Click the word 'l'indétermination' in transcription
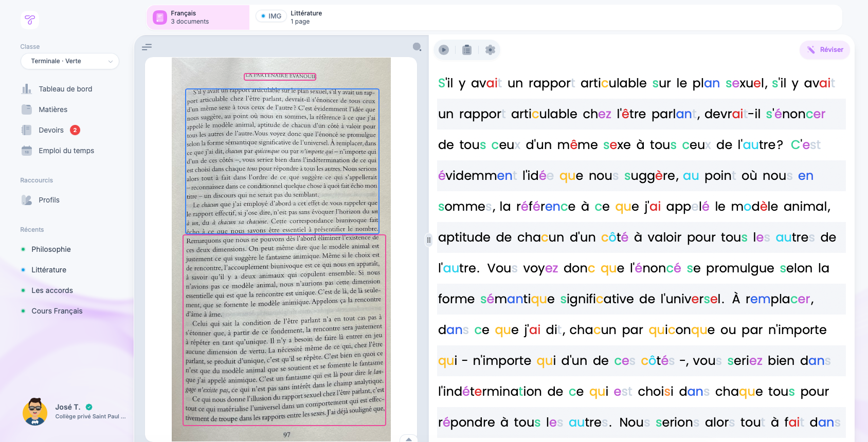 (x=490, y=392)
